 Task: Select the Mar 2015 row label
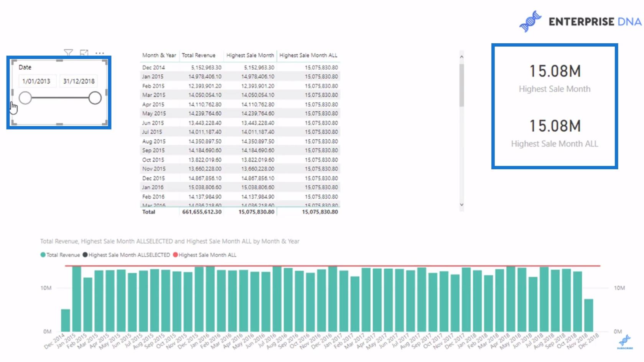(153, 95)
